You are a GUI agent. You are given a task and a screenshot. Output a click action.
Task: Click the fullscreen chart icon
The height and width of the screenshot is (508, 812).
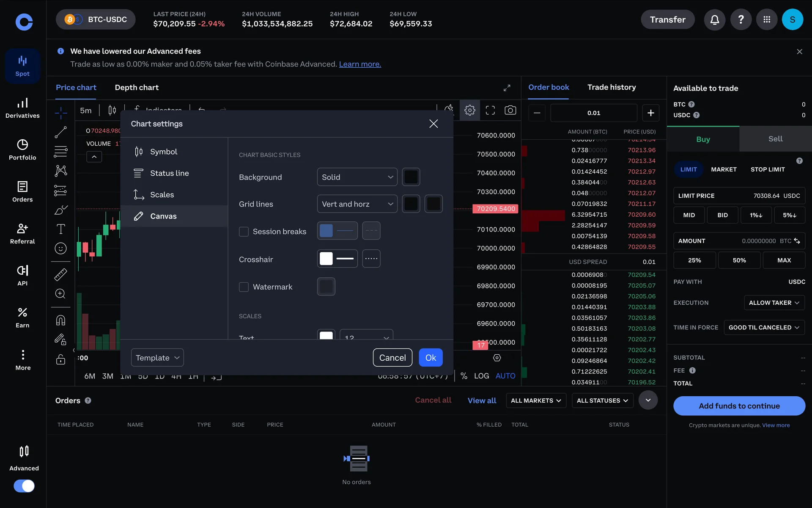click(490, 110)
